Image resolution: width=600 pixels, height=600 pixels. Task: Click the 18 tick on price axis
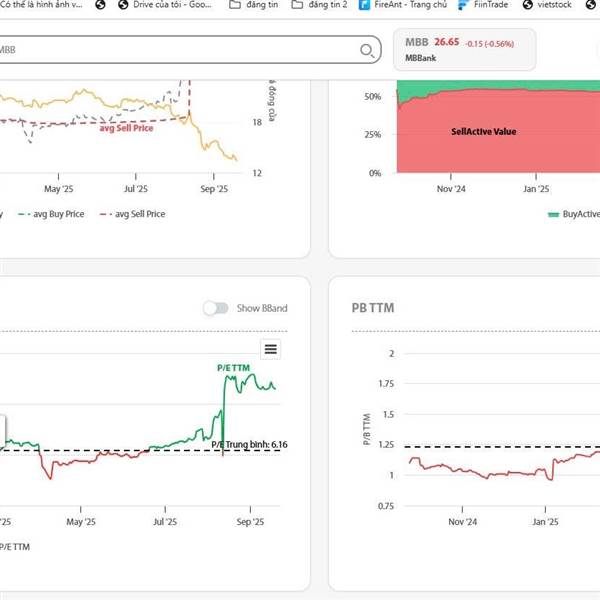257,122
